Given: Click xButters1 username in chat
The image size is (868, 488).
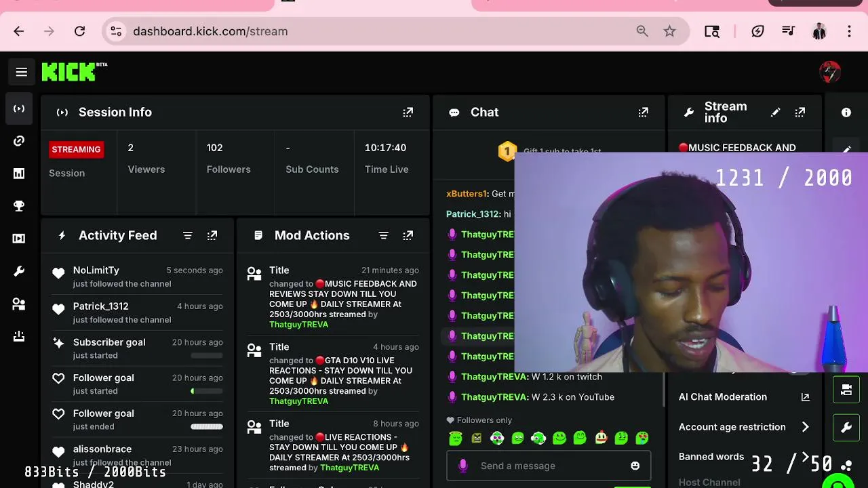Looking at the screenshot, I should 467,194.
